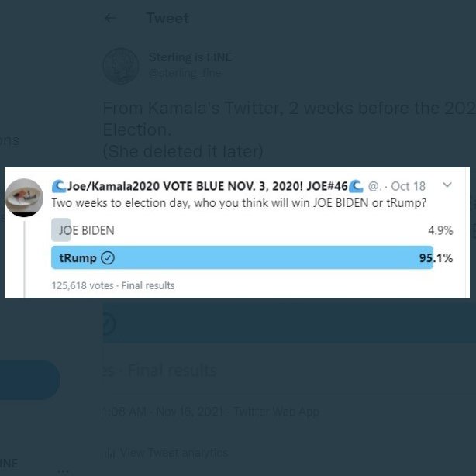Viewport: 476px width, 476px height.
Task: Click the poll author's round avatar
Action: coord(23,198)
